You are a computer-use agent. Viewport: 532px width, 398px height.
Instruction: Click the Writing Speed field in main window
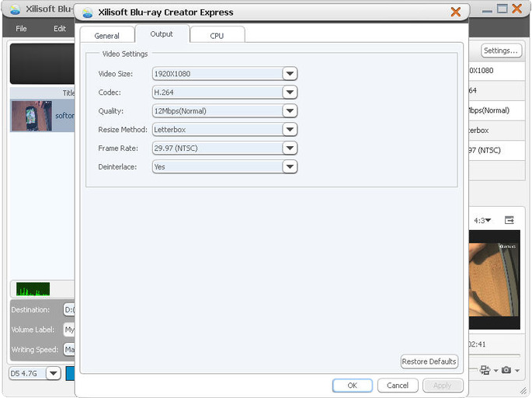(x=69, y=349)
